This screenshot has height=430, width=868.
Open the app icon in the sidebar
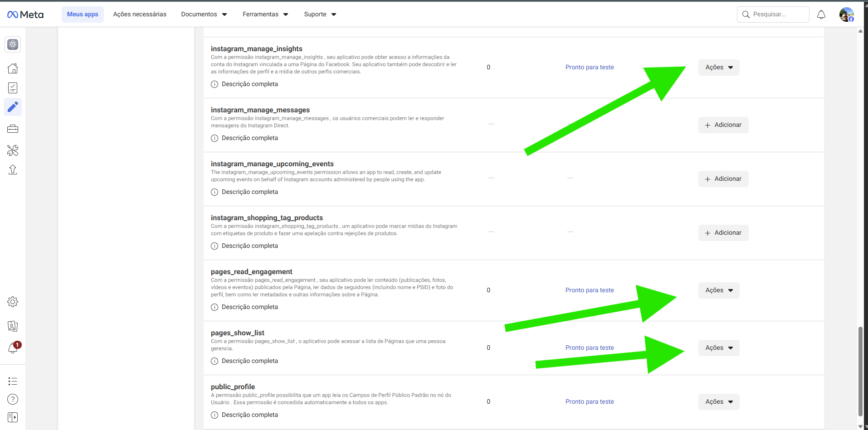pyautogui.click(x=13, y=44)
